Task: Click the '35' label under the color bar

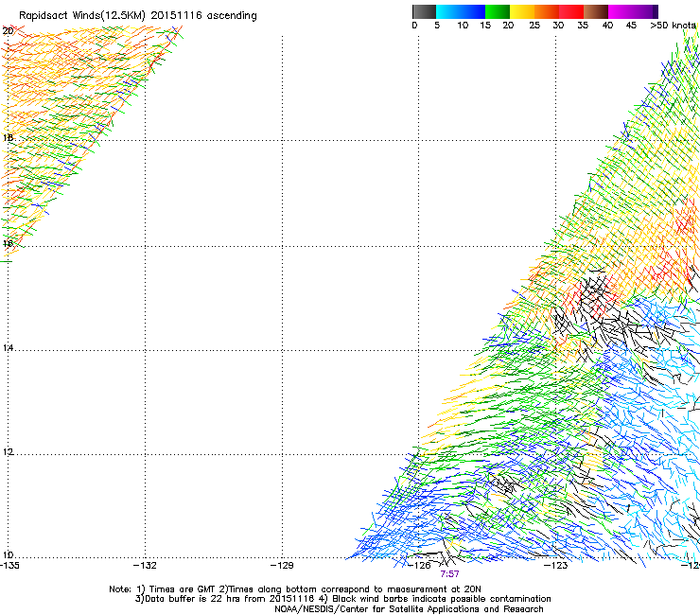Action: click(583, 26)
